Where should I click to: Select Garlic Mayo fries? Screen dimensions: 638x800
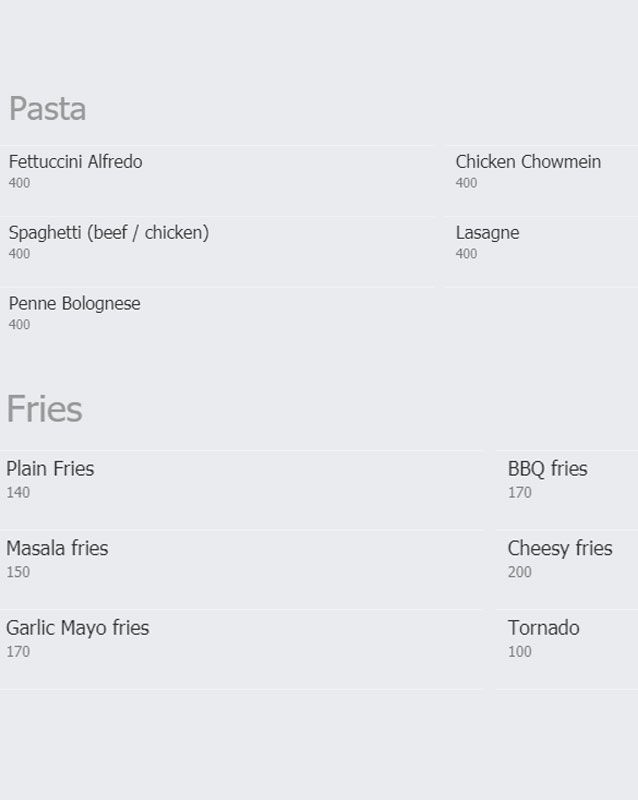pyautogui.click(x=77, y=628)
